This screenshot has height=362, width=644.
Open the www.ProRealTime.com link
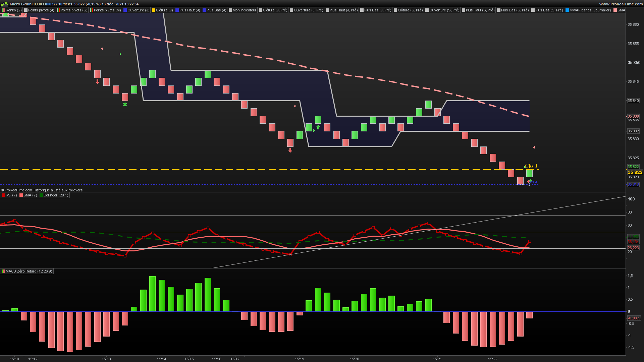(621, 4)
